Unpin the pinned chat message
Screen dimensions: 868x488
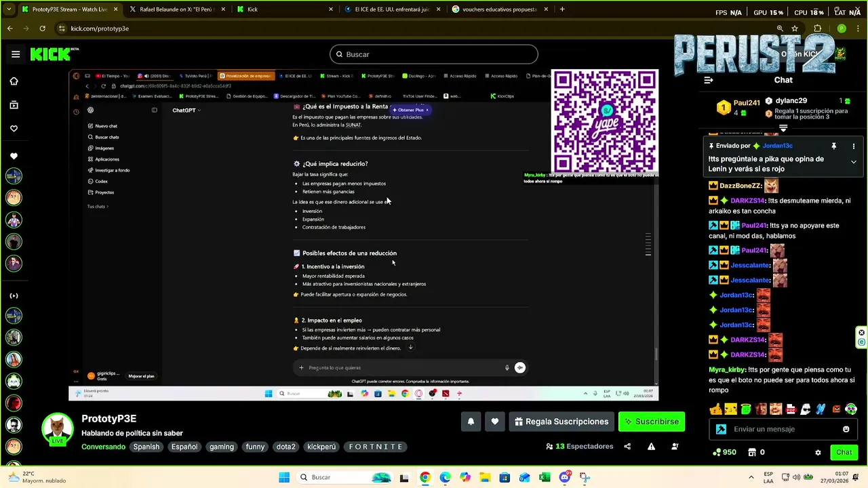(x=834, y=146)
